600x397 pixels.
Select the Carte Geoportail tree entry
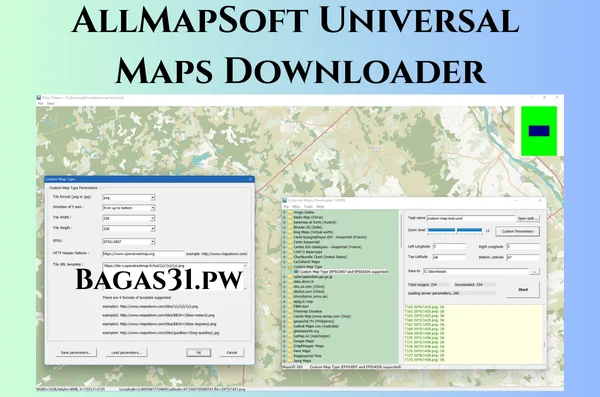tap(307, 242)
